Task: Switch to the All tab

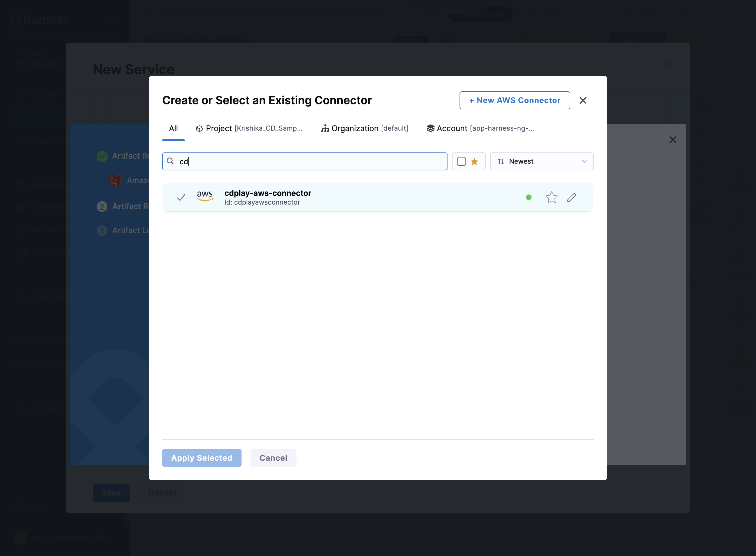Action: pyautogui.click(x=173, y=129)
